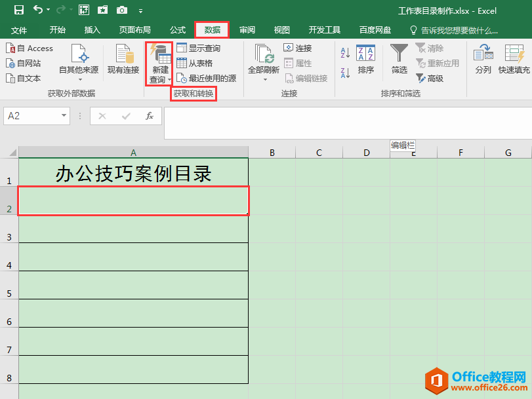Click the Name Box showing A2
Image resolution: width=532 pixels, height=399 pixels.
[31, 116]
